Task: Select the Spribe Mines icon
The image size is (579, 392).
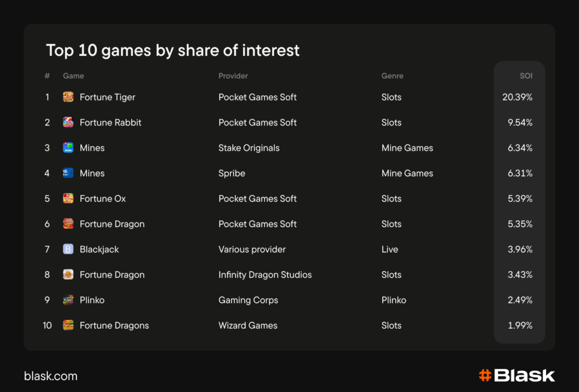Action: click(x=68, y=173)
